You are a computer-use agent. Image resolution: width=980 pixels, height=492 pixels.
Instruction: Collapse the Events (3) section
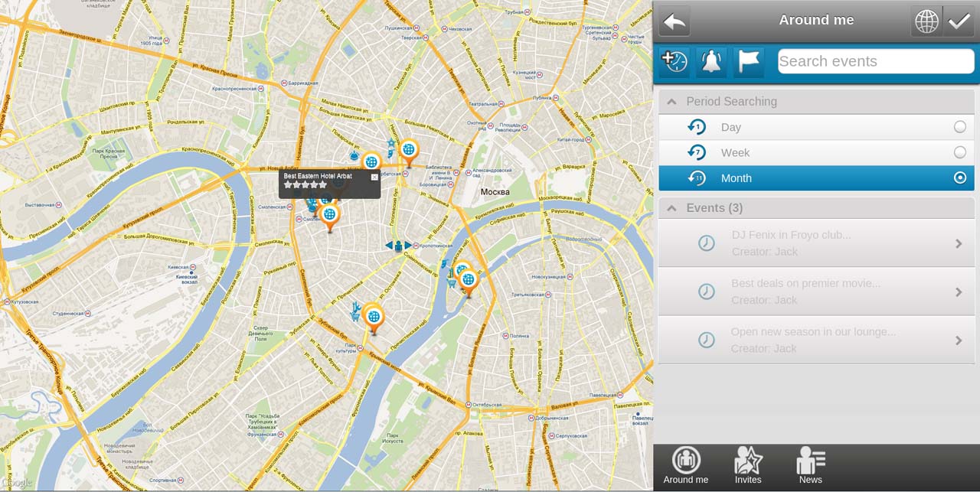pos(816,208)
